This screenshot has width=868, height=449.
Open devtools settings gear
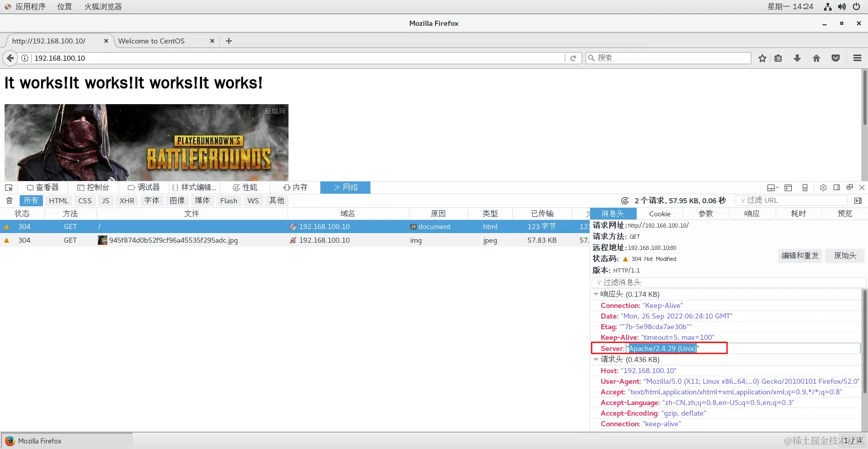tap(823, 188)
